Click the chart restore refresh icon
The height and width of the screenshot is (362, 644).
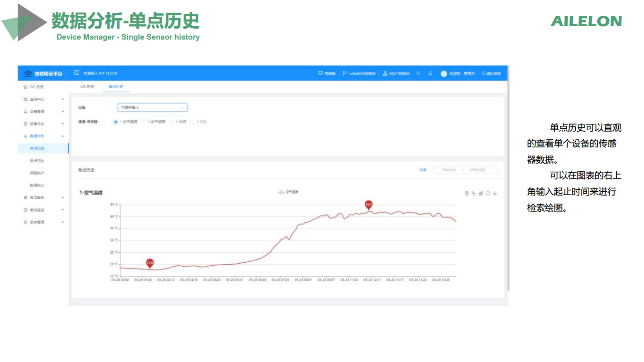pos(488,193)
